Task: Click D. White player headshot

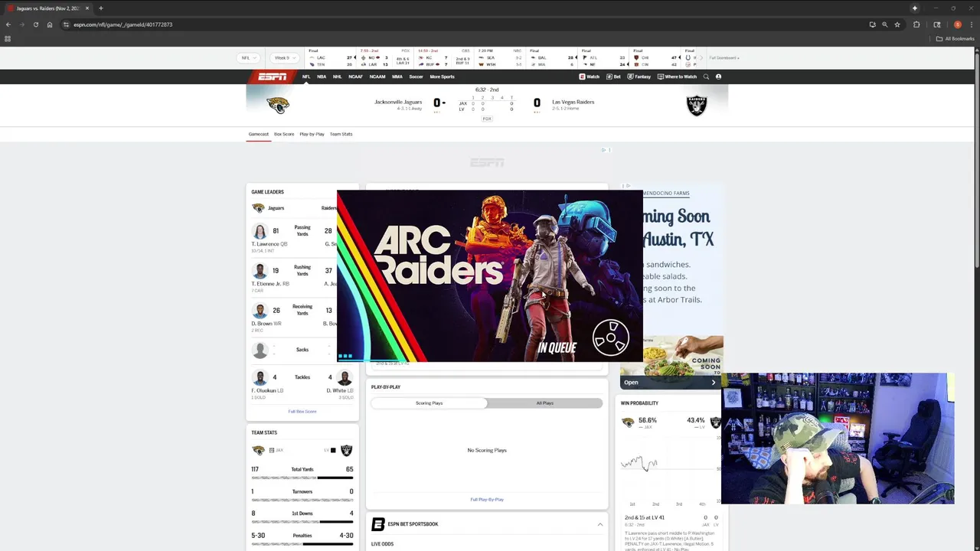Action: pyautogui.click(x=345, y=377)
